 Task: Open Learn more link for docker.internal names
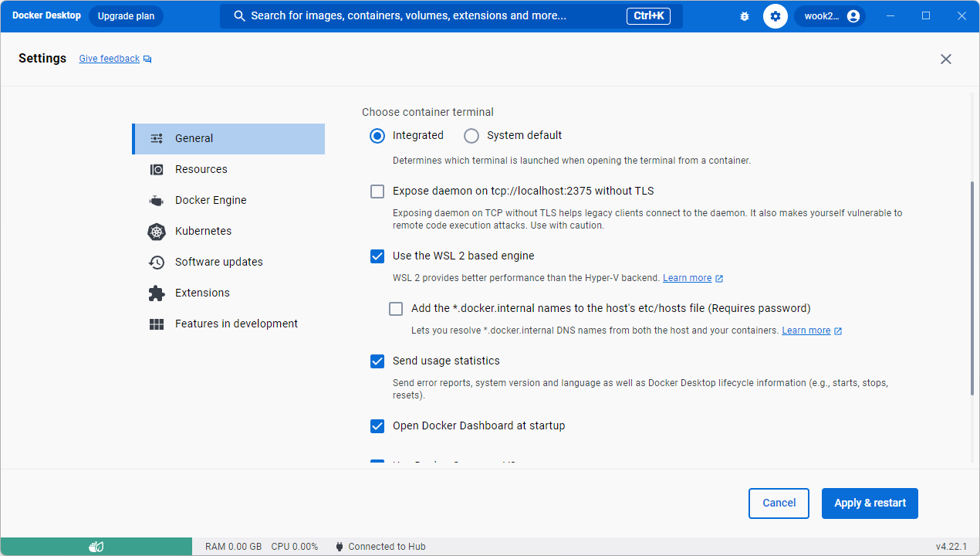click(x=806, y=331)
